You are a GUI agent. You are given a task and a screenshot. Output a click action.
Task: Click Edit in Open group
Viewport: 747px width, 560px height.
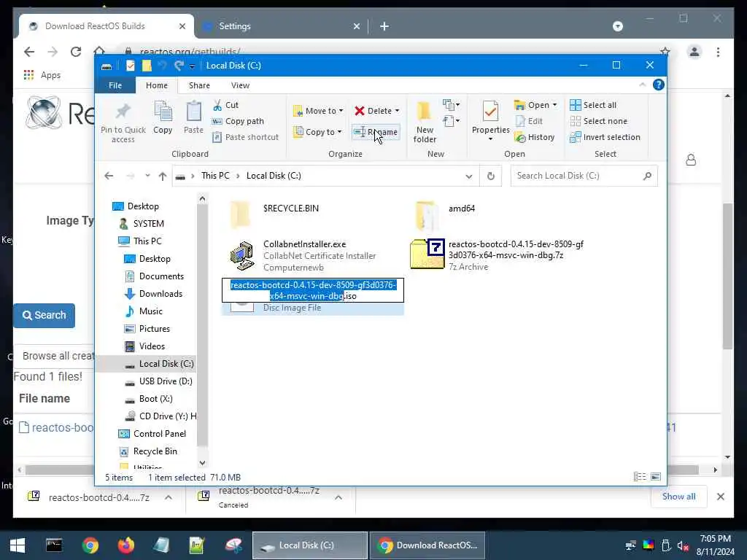click(529, 121)
